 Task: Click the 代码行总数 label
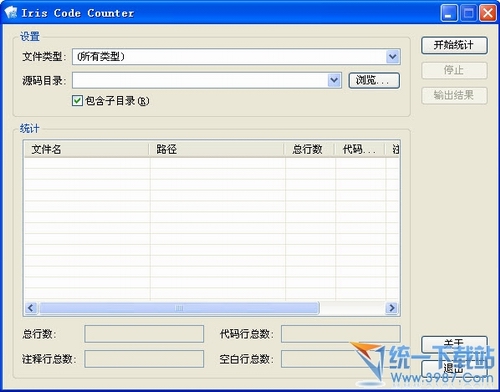coord(246,334)
